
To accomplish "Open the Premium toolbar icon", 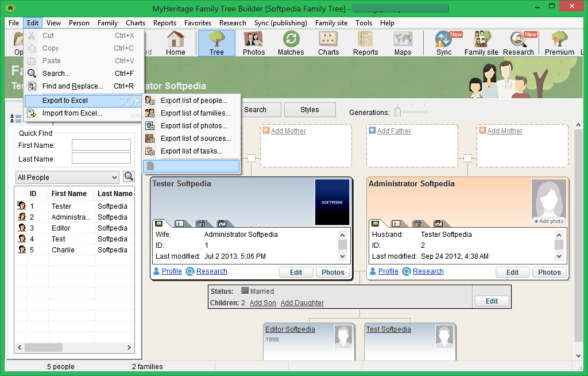I will click(x=559, y=43).
